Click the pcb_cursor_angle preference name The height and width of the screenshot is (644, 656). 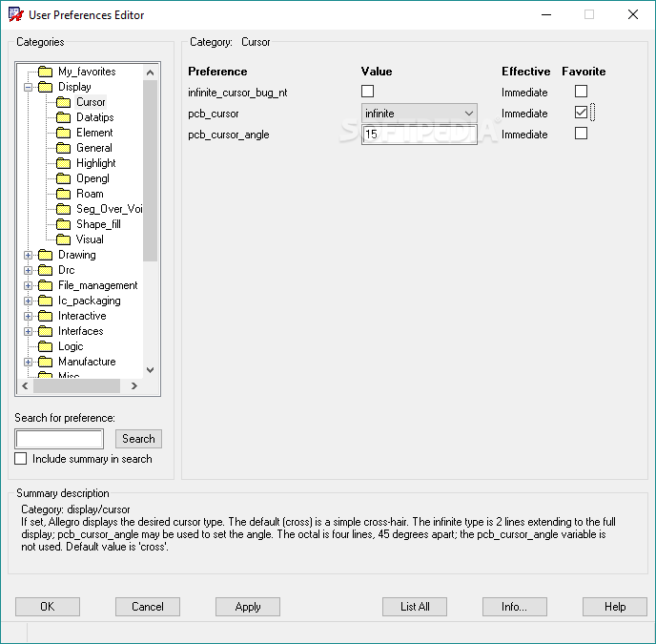click(229, 135)
